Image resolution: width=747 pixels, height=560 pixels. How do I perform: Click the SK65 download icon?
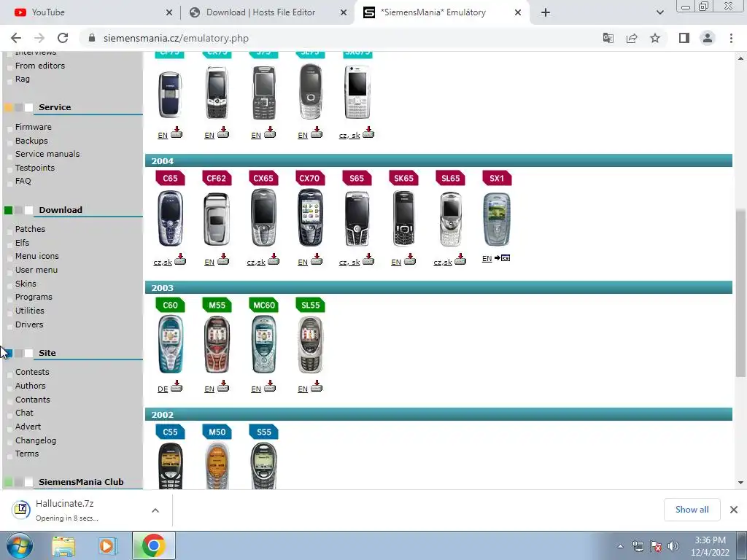pyautogui.click(x=410, y=259)
